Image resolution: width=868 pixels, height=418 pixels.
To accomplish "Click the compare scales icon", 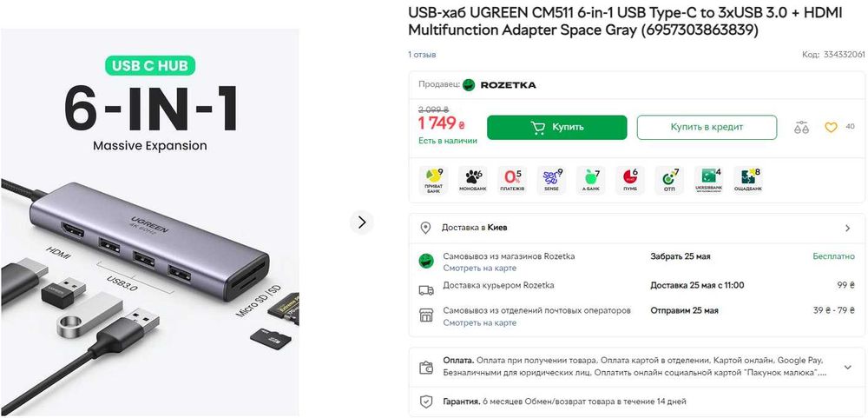I will pyautogui.click(x=801, y=128).
